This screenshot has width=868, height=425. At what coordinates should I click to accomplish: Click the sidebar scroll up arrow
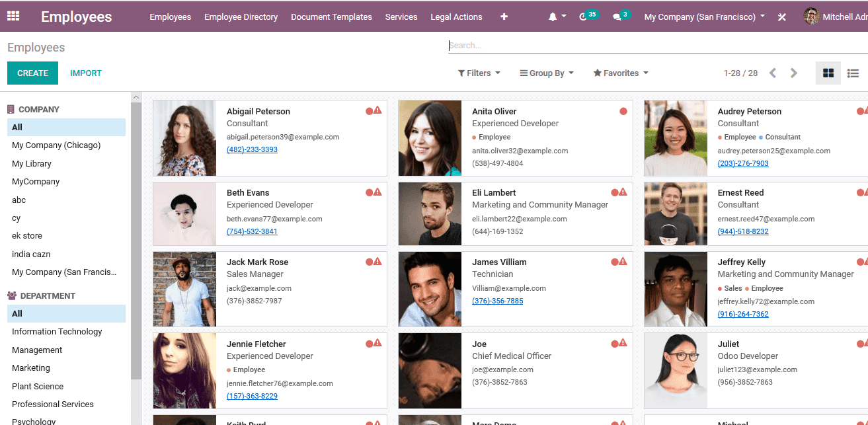(x=136, y=97)
